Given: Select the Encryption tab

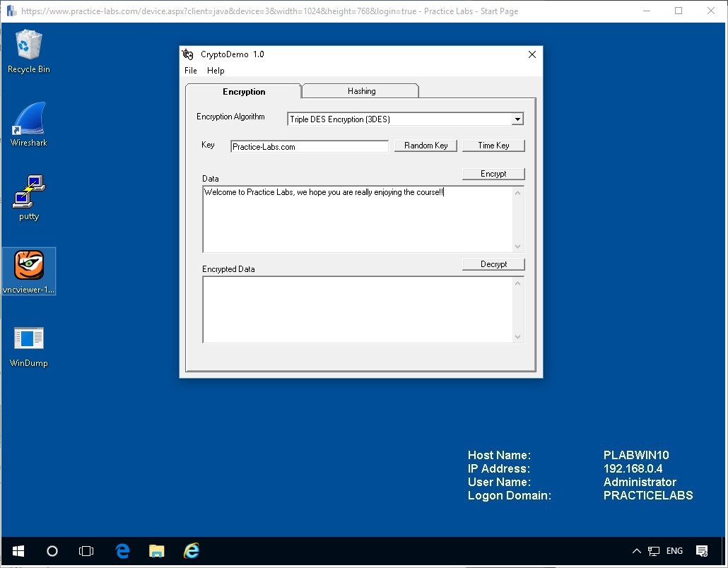Looking at the screenshot, I should click(243, 91).
